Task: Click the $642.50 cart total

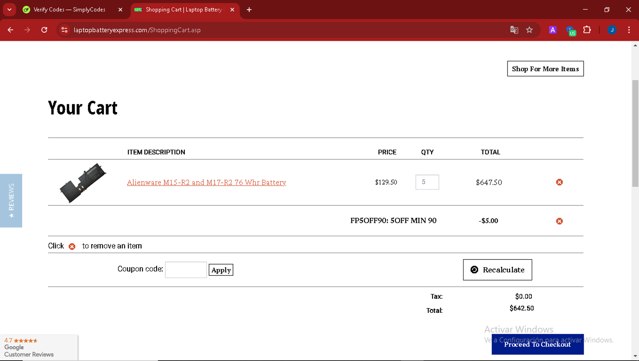Action: (x=522, y=308)
